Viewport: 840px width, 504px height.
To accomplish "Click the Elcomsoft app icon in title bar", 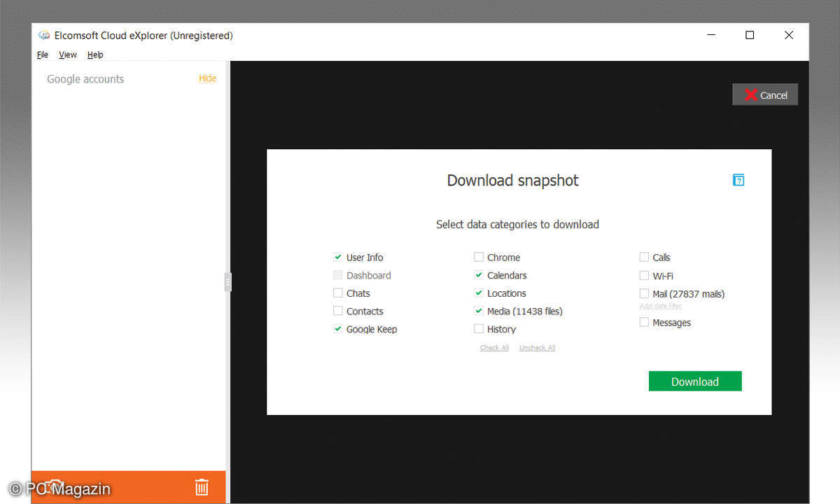I will (44, 36).
